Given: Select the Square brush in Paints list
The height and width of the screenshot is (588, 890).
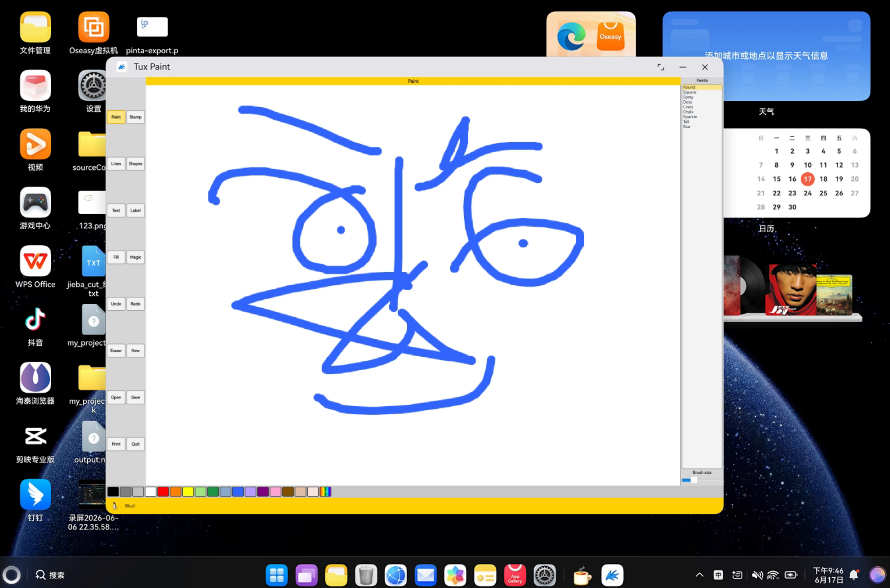Looking at the screenshot, I should point(702,92).
